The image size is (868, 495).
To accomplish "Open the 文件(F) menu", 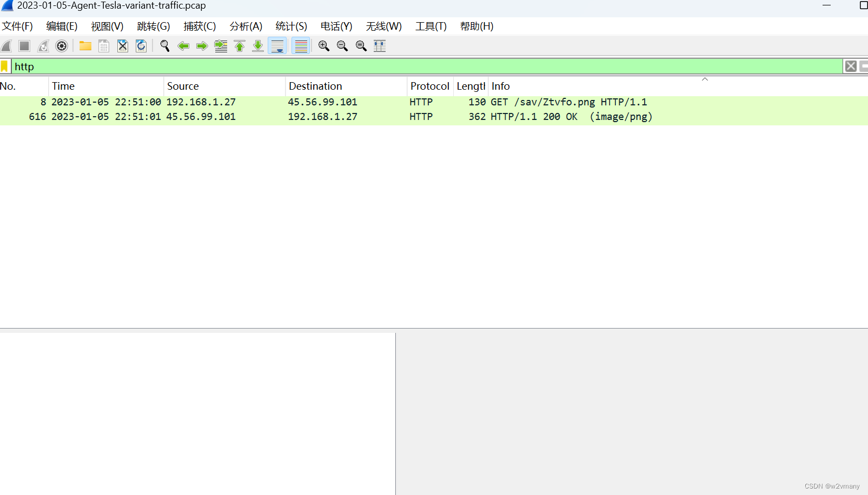I will click(x=17, y=26).
